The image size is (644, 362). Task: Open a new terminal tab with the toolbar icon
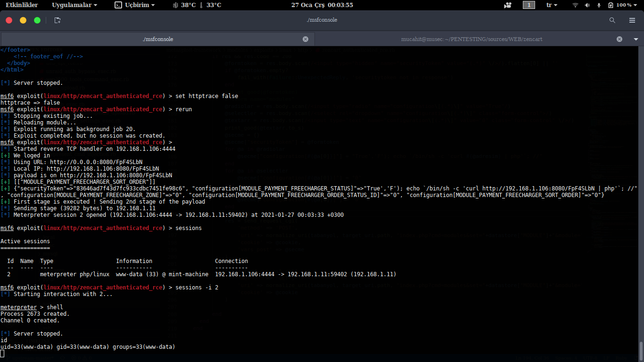pos(58,20)
